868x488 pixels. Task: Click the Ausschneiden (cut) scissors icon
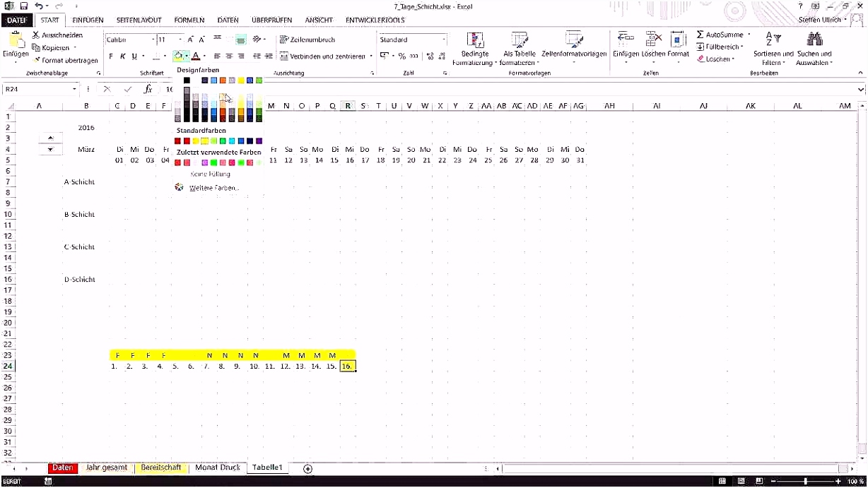click(36, 35)
